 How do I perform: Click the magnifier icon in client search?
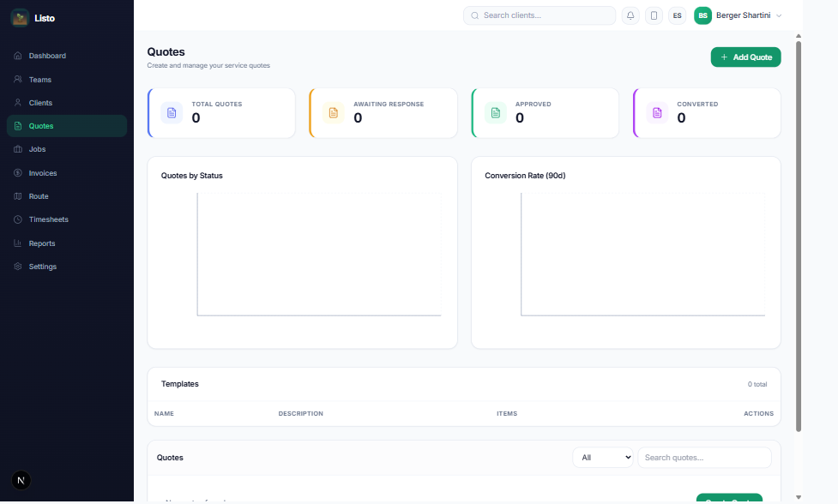point(474,15)
